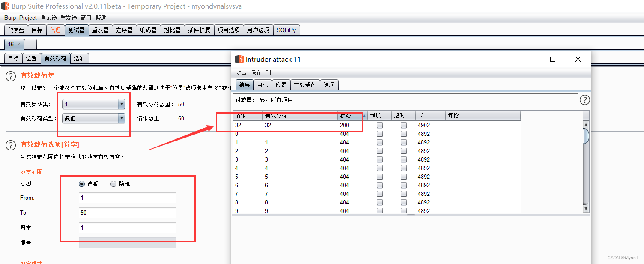Toggle 错误 checkbox in request 8 row
The height and width of the screenshot is (264, 644).
coord(380,202)
